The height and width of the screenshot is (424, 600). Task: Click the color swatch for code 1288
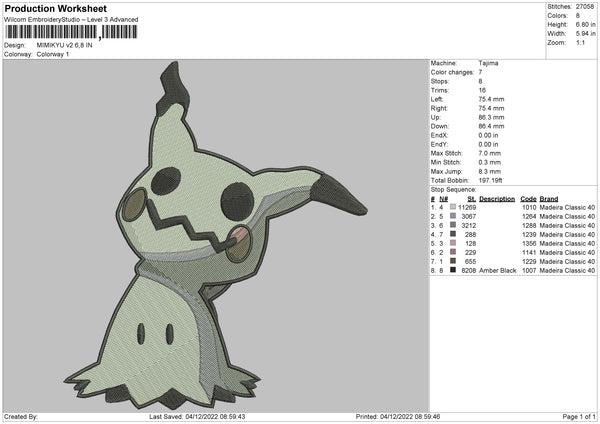(x=453, y=225)
